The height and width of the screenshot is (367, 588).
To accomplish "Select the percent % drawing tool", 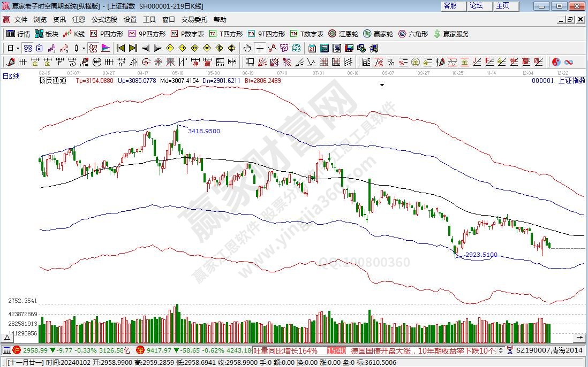I will 391,62.
